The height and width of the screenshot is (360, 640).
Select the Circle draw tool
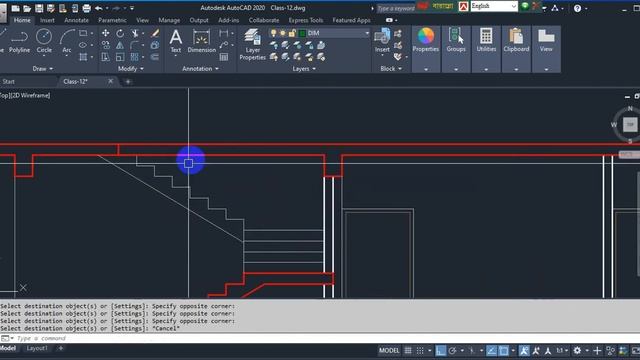44,42
